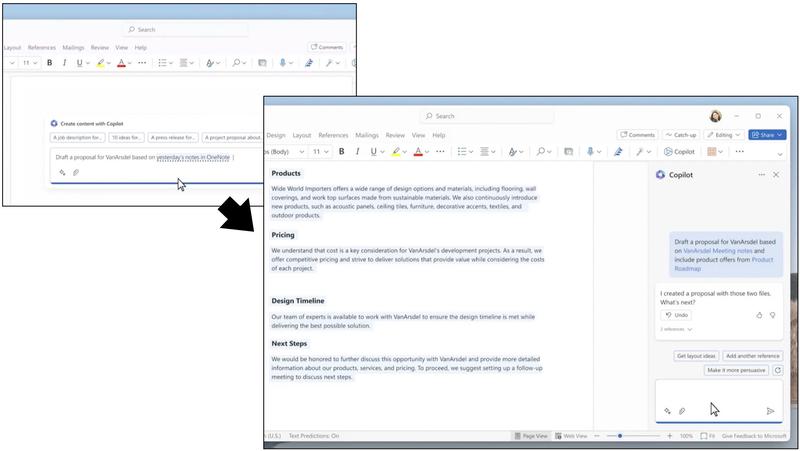
Task: Click the bullet list icon in front window
Action: point(462,152)
